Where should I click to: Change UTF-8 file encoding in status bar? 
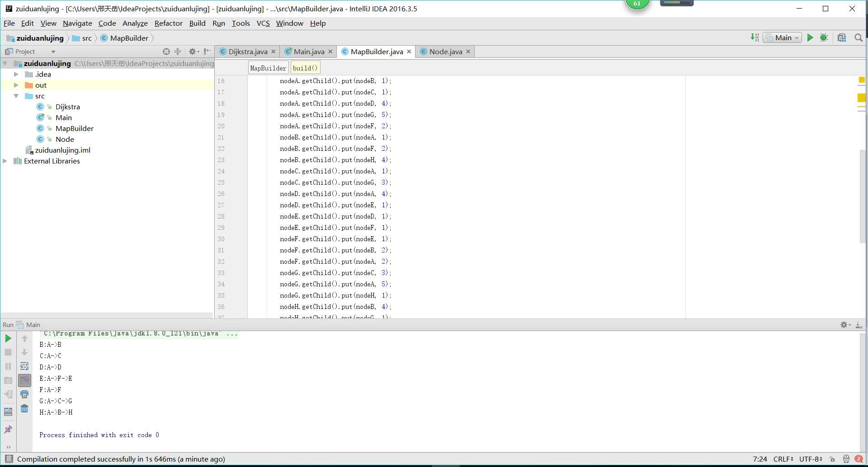[x=811, y=459]
